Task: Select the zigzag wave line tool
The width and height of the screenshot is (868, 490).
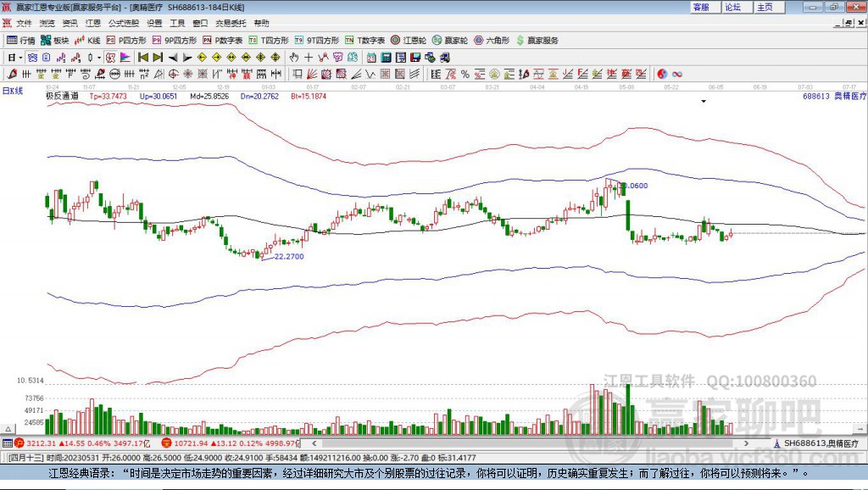Action: [x=370, y=75]
